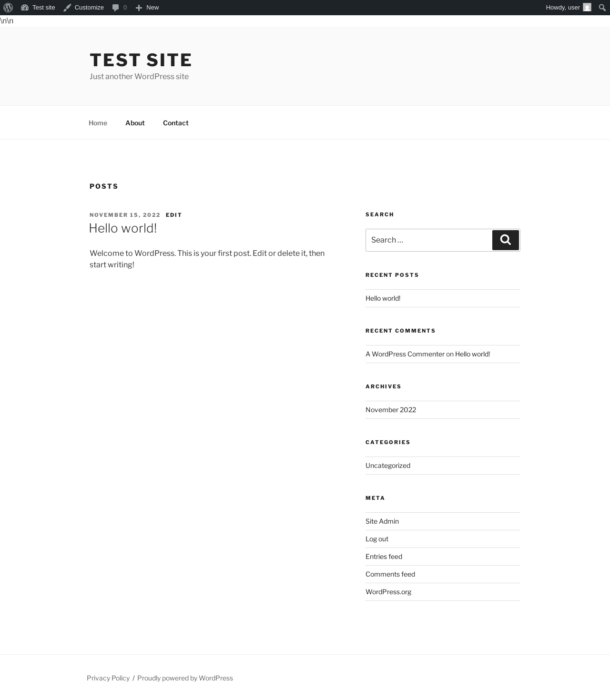Navigate to the Contact page

point(175,123)
